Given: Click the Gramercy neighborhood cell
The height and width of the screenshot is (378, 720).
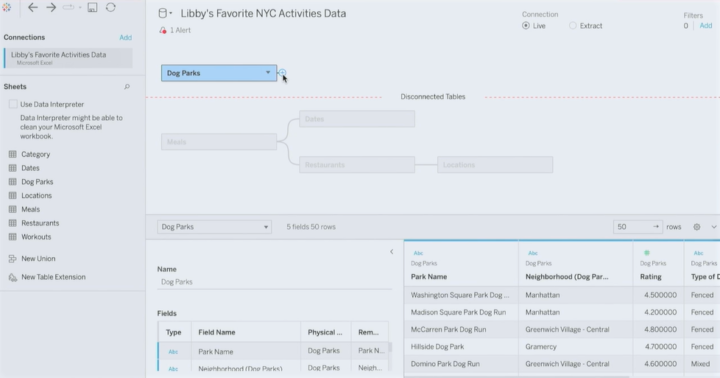Looking at the screenshot, I should coord(575,347).
